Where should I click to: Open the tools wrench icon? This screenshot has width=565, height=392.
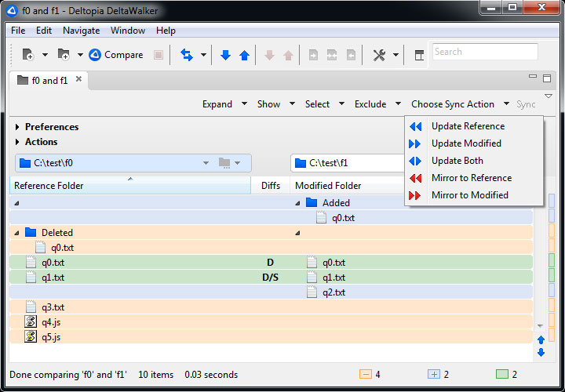point(379,55)
